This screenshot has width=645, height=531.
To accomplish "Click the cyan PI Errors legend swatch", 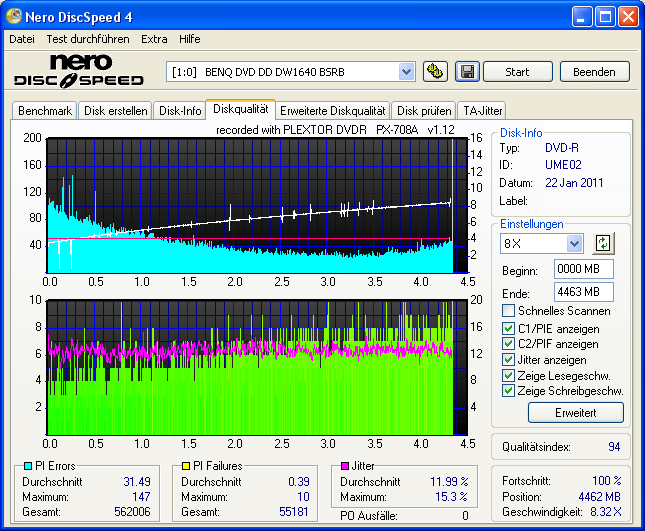I will 28,466.
